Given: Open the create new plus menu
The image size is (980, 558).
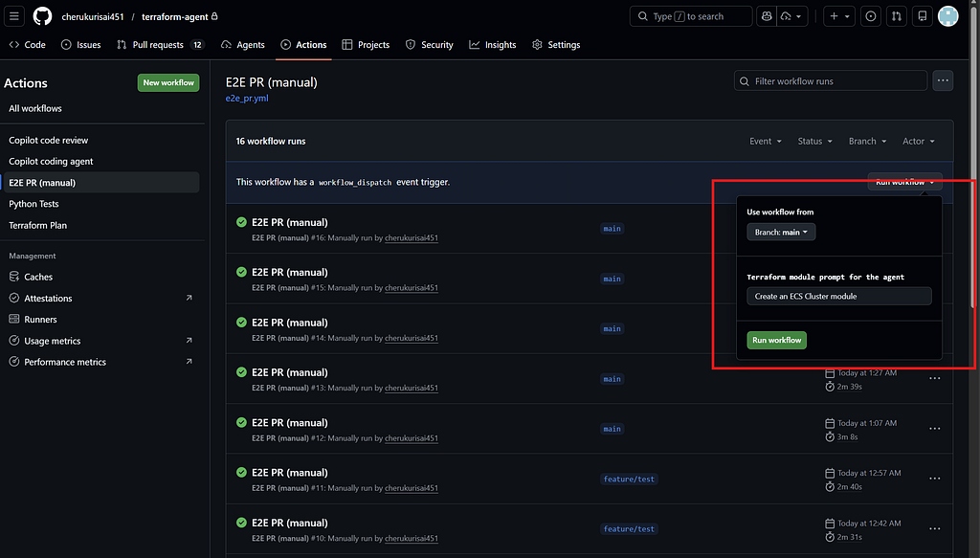Looking at the screenshot, I should (839, 16).
